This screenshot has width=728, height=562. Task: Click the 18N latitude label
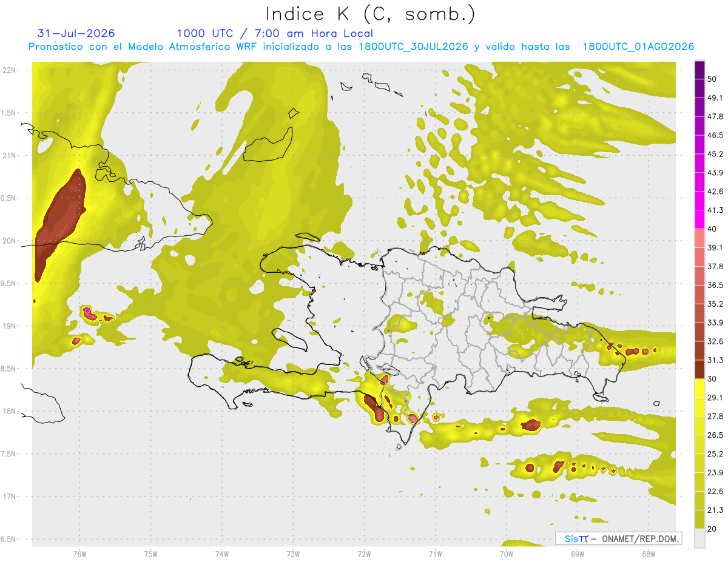(x=10, y=411)
